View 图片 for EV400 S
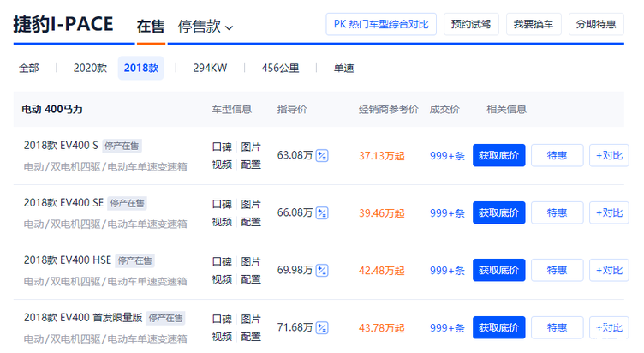644x353 pixels. (x=251, y=147)
